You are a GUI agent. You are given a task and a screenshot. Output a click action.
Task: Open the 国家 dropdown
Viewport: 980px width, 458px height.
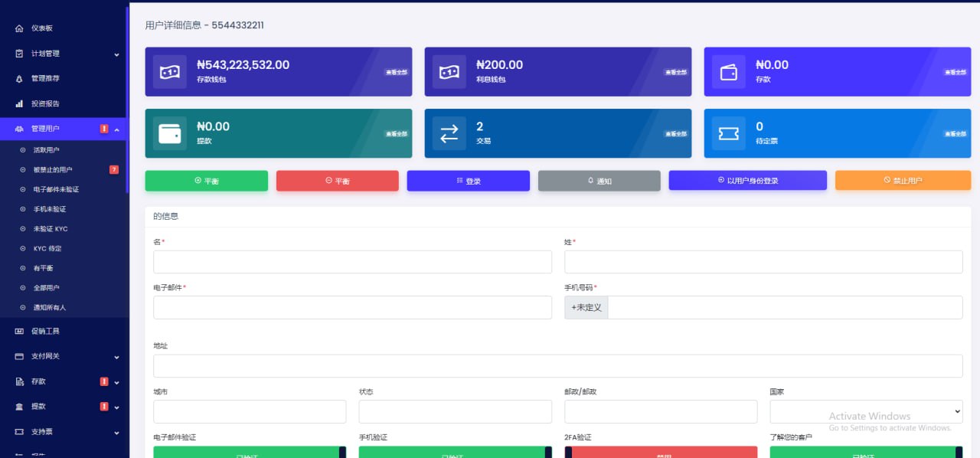866,411
